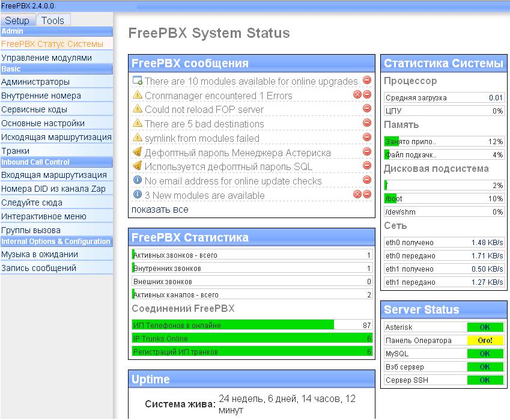
Task: Dismiss the 'No email address for online update checks' notice
Action: (367, 180)
